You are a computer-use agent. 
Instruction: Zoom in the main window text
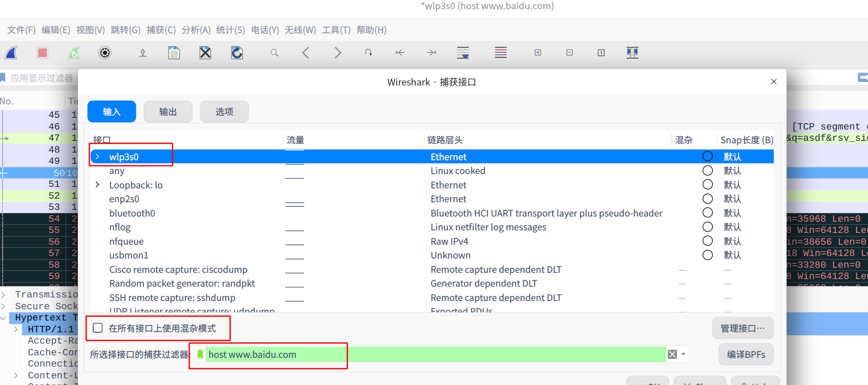click(x=538, y=53)
